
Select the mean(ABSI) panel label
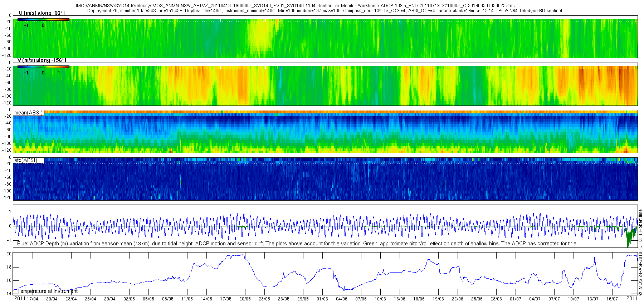[x=28, y=113]
